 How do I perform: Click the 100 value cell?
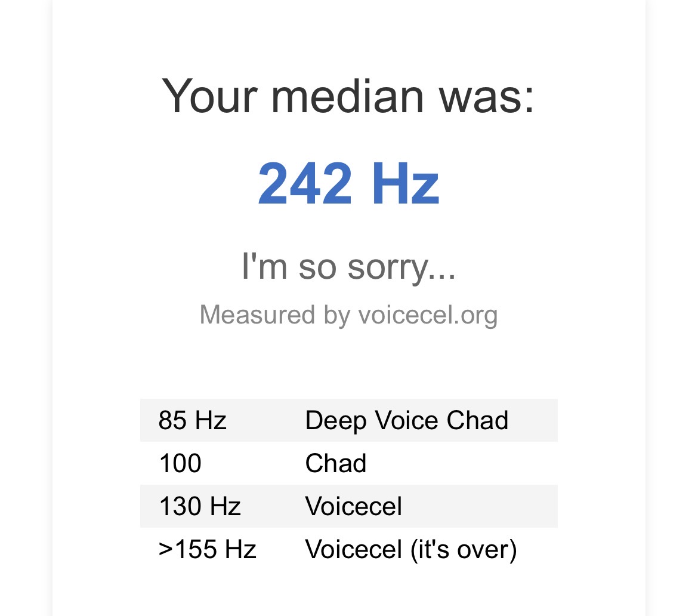180,464
